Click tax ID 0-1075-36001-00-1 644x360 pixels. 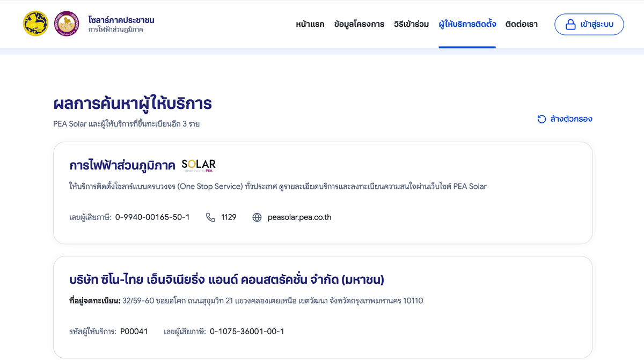[247, 332]
